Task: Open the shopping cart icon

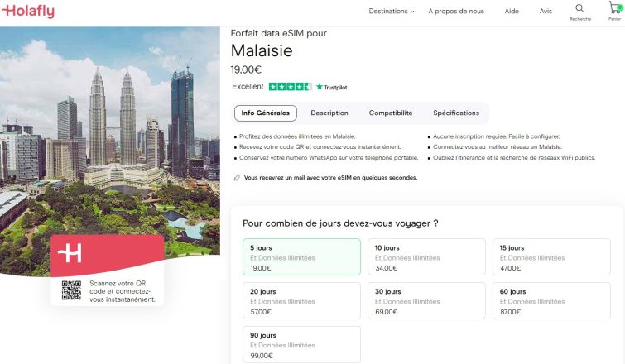Action: [x=615, y=7]
